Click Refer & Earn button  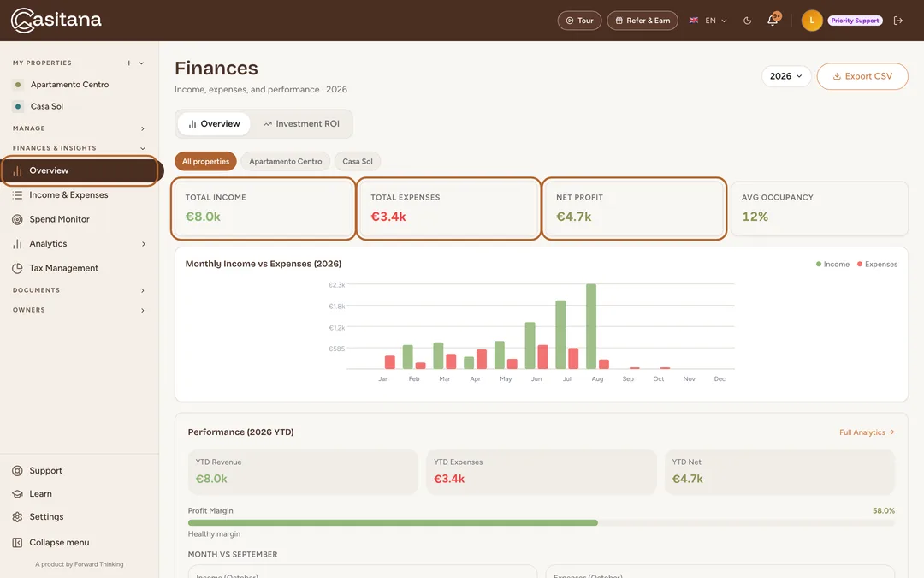pos(643,21)
